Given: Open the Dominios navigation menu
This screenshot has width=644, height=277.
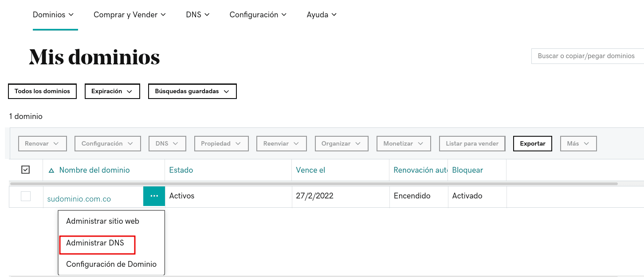Looking at the screenshot, I should [53, 14].
